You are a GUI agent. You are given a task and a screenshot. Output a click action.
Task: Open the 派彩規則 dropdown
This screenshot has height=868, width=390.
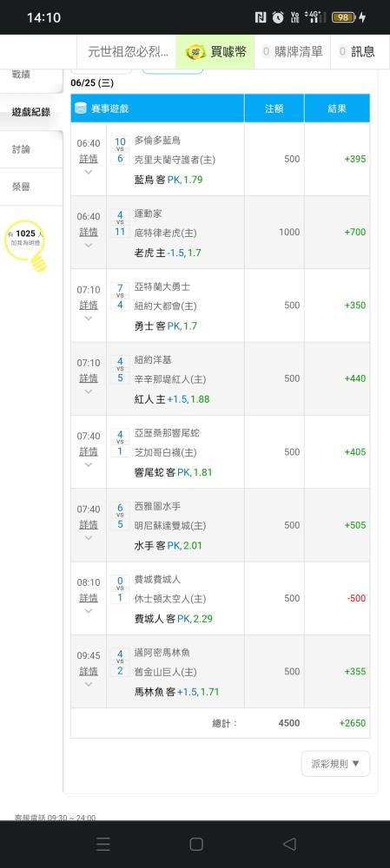(335, 763)
